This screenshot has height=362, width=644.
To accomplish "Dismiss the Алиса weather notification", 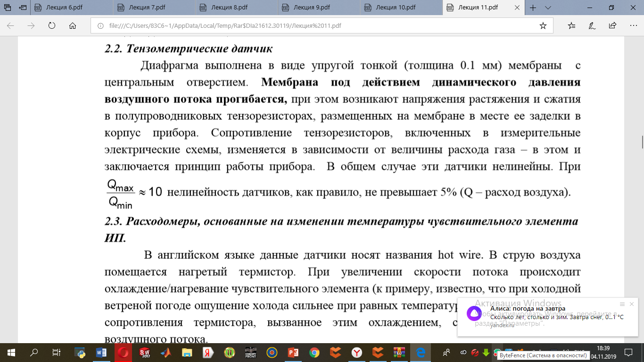I will coord(632,304).
